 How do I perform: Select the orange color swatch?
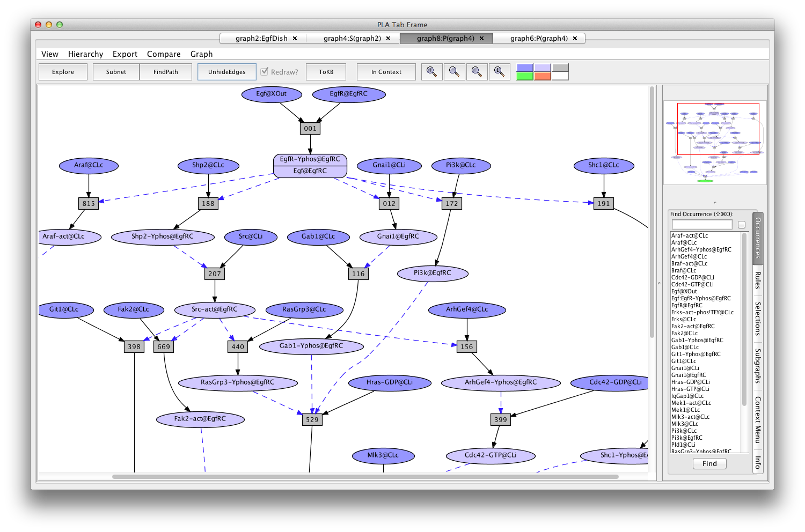[543, 76]
